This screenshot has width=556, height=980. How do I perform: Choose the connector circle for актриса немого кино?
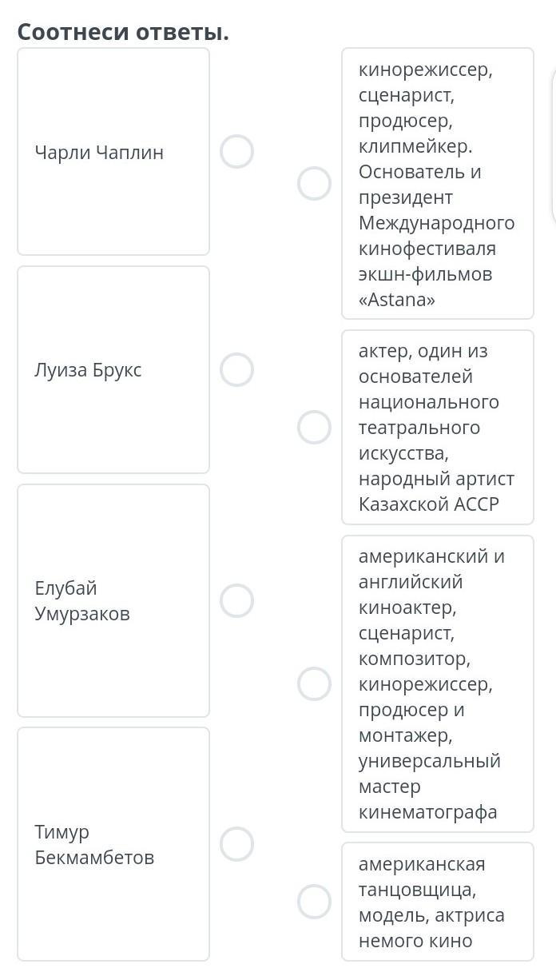pos(314,902)
